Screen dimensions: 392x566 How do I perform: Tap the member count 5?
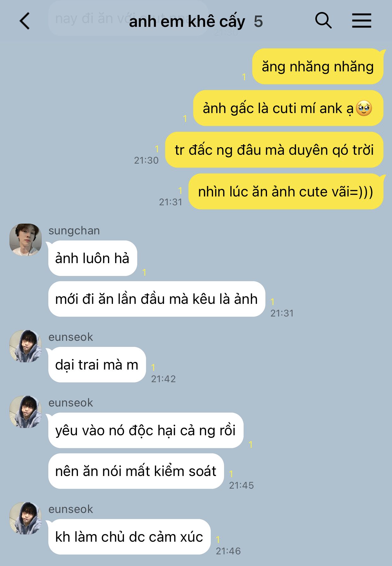click(258, 21)
